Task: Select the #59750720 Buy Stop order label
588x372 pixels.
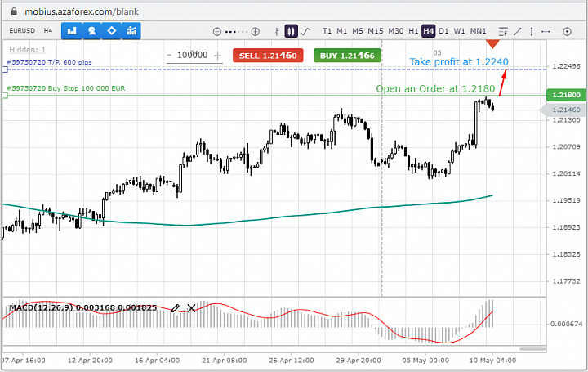Action: click(66, 88)
